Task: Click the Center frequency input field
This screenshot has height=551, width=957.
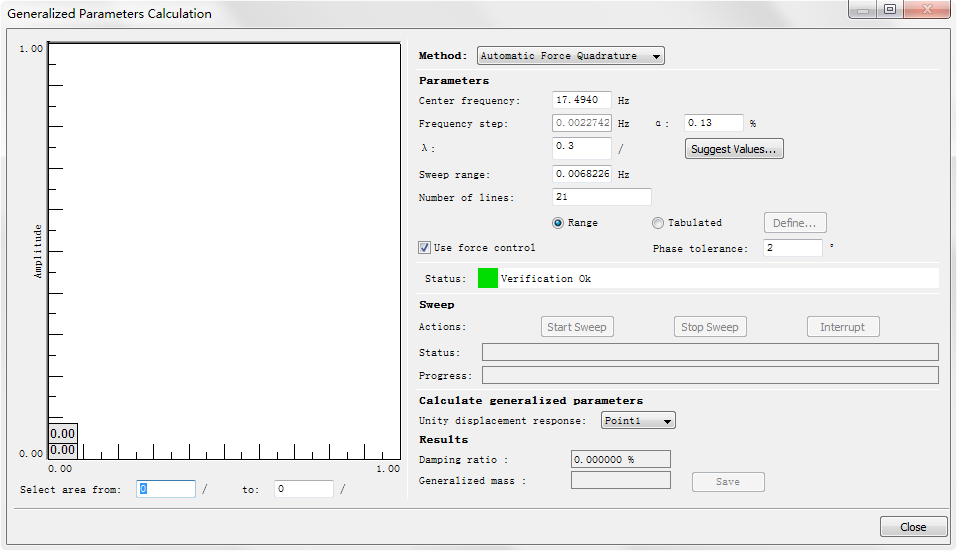Action: coord(582,100)
